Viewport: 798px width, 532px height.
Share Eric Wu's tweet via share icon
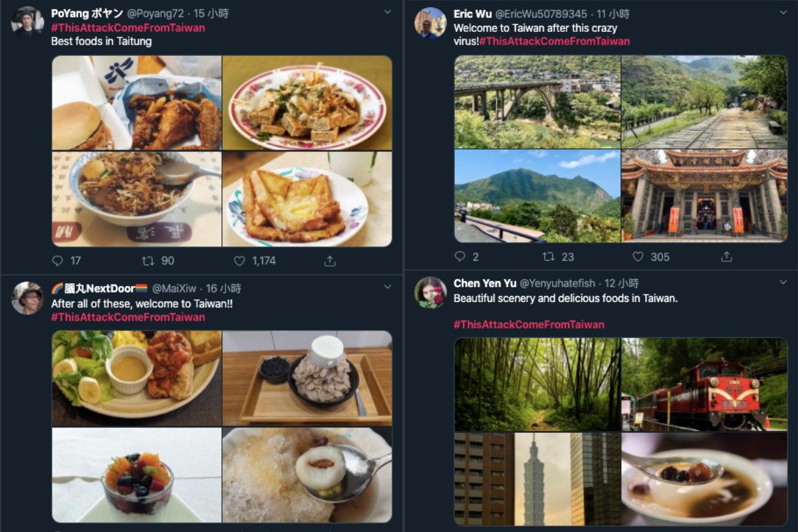point(727,257)
